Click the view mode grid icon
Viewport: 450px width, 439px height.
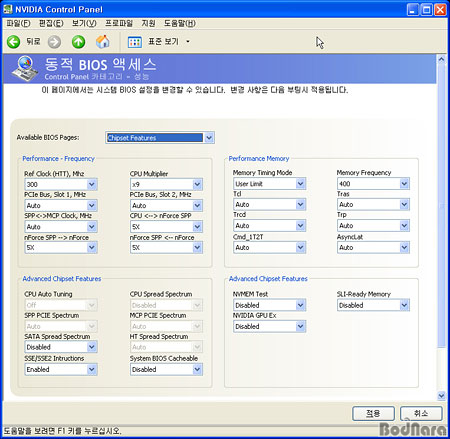(135, 42)
